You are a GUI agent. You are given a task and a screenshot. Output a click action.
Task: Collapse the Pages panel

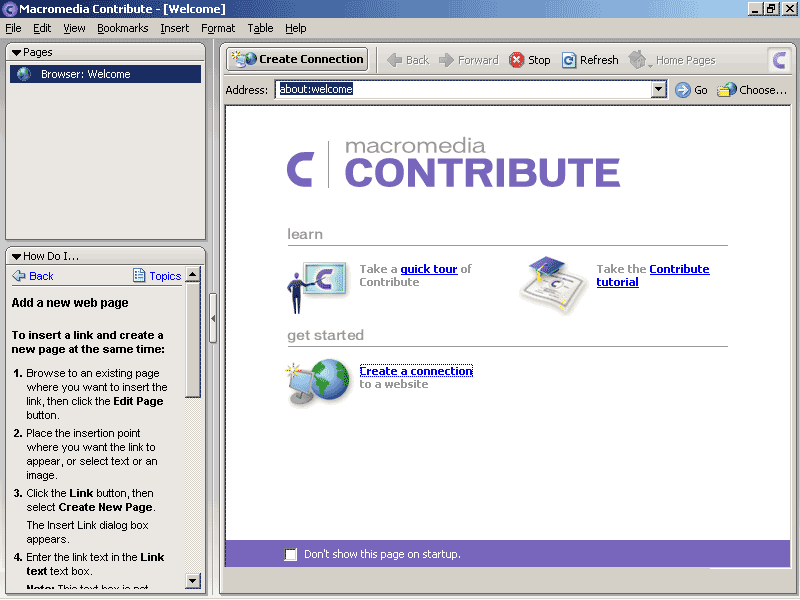[16, 53]
